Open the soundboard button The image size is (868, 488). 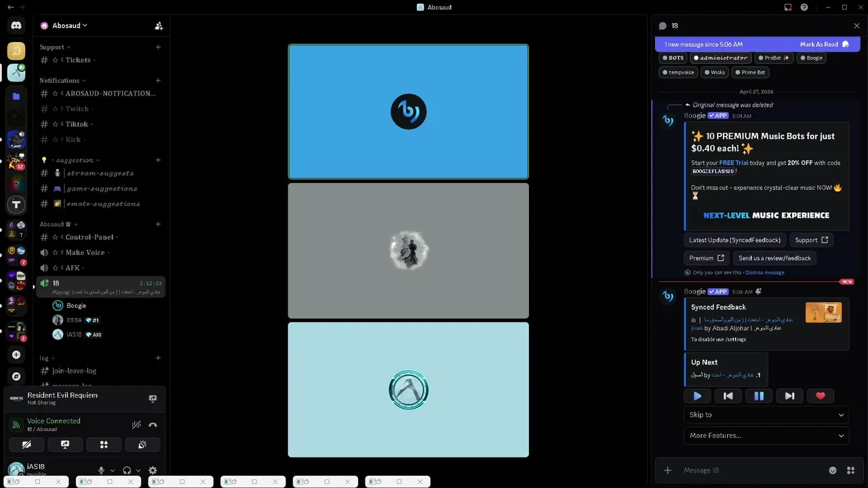point(142,445)
